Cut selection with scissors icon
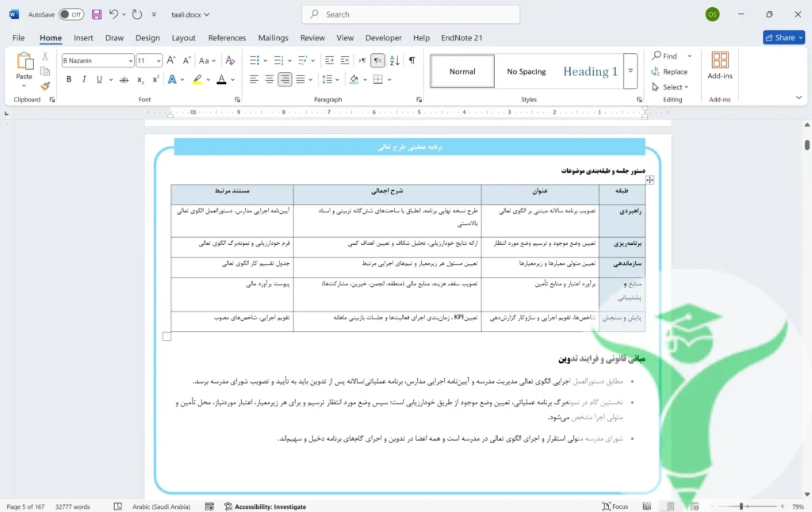Image resolution: width=812 pixels, height=512 pixels. click(45, 56)
